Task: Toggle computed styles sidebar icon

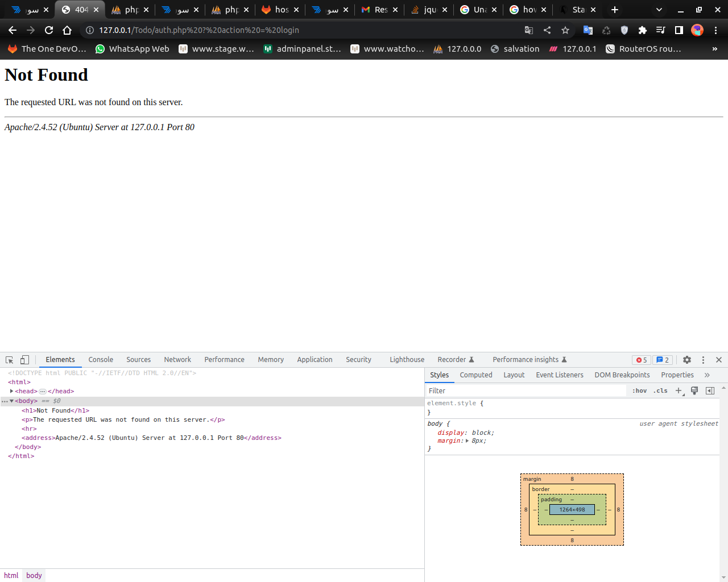Action: coord(710,390)
